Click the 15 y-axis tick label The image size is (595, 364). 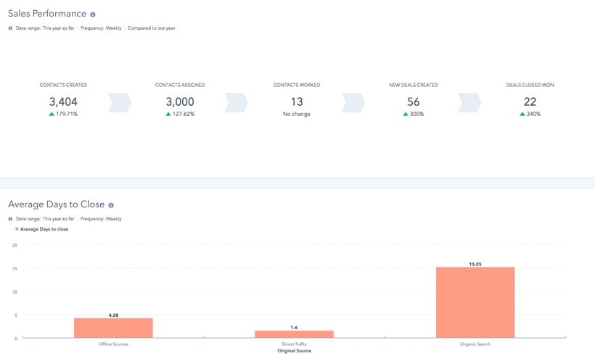[15, 268]
